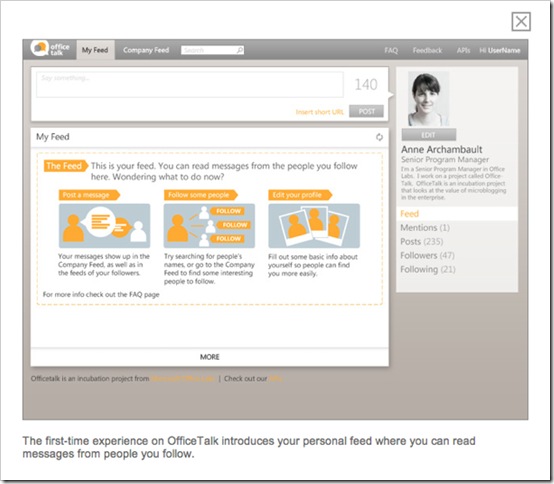Close the lightbox with the X icon
Screen dimensions: 554x484
point(521,22)
